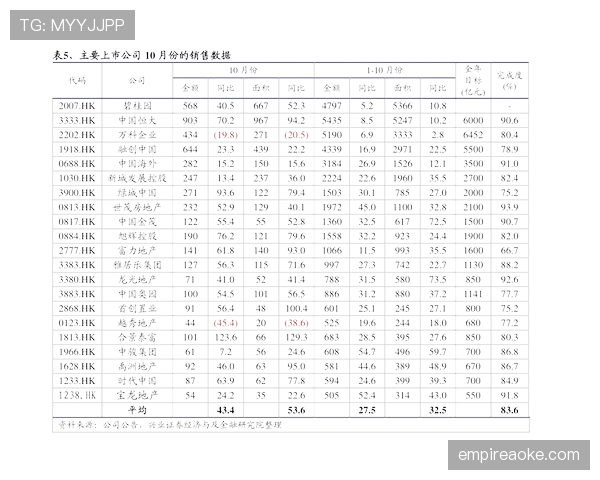Select stock code 1966.HK

[x=77, y=352]
